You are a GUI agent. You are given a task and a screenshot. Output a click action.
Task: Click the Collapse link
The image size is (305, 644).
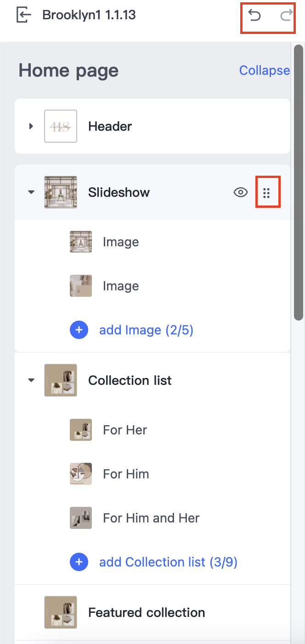(264, 71)
